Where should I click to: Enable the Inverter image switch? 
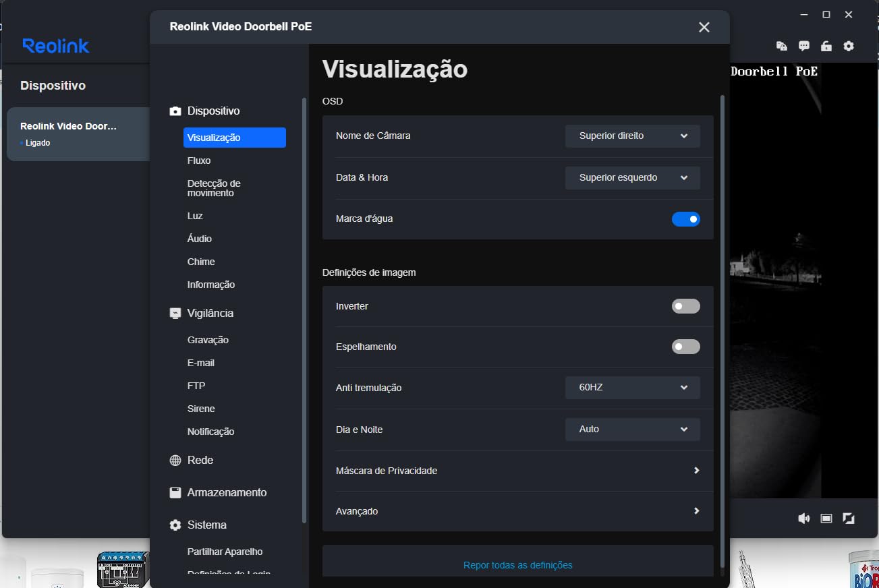tap(686, 306)
